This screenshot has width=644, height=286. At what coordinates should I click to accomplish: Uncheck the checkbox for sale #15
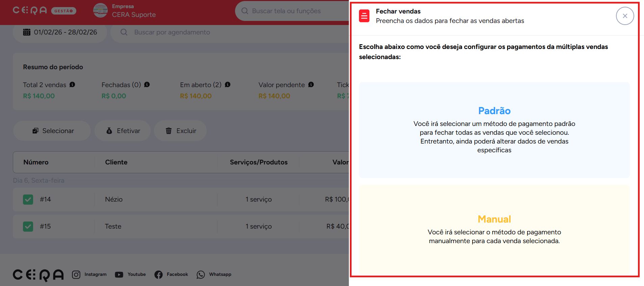(28, 227)
